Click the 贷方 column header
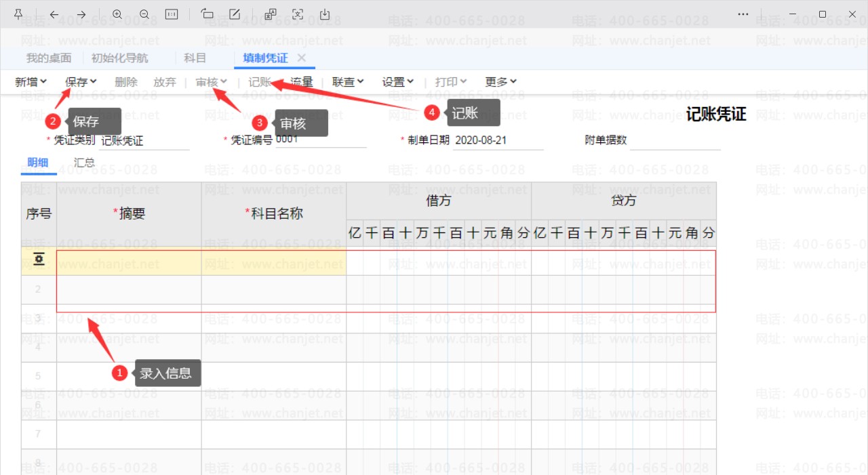 click(x=624, y=201)
